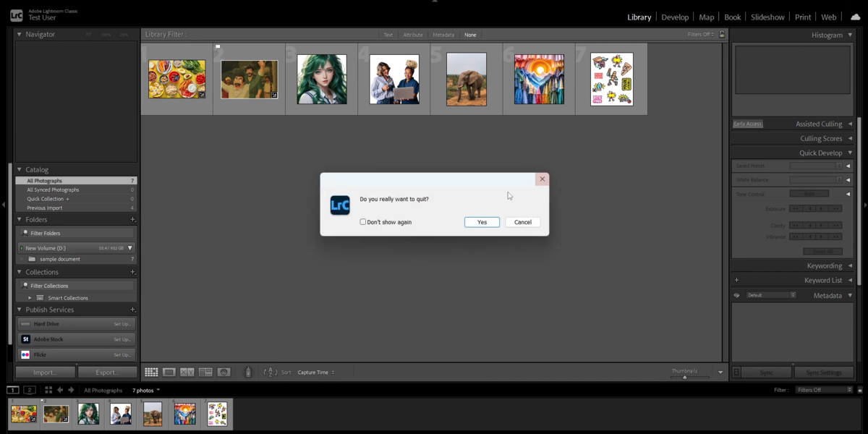Click Set Up for Adobe Stock
Screen dimensions: 868x434
[122, 339]
